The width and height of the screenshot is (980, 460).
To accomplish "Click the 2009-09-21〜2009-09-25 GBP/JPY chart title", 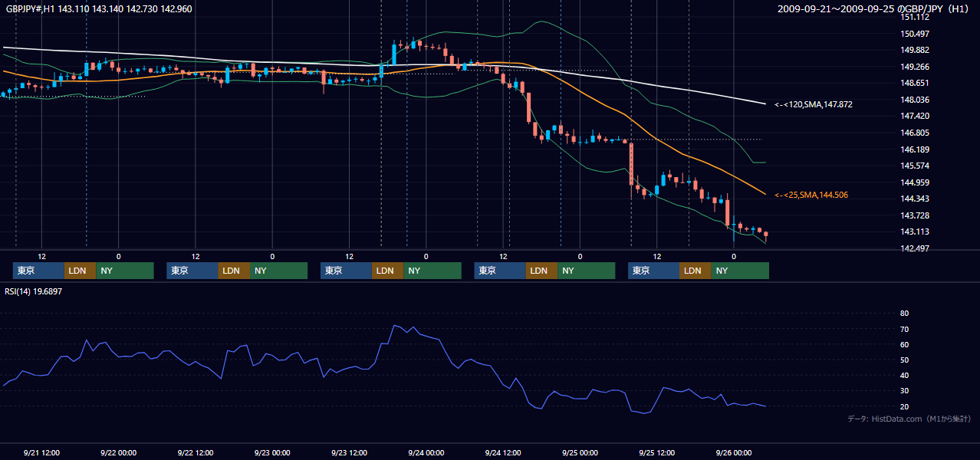I will click(873, 8).
